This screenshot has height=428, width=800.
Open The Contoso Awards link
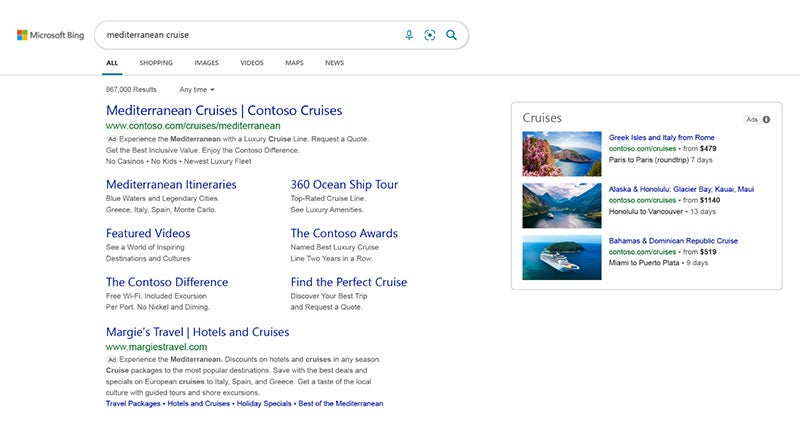pos(344,234)
